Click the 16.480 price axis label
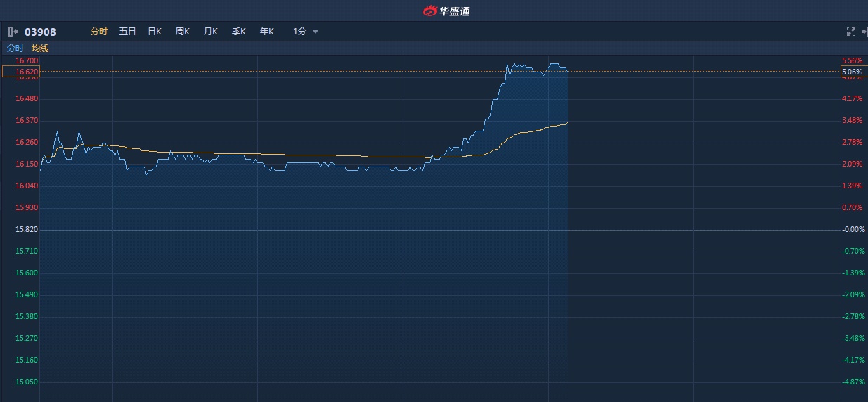Image resolution: width=868 pixels, height=402 pixels. [x=27, y=99]
